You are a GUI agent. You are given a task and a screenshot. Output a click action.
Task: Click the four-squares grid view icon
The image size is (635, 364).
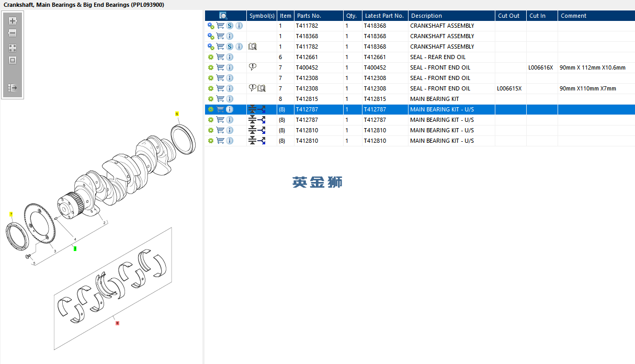tap(13, 48)
